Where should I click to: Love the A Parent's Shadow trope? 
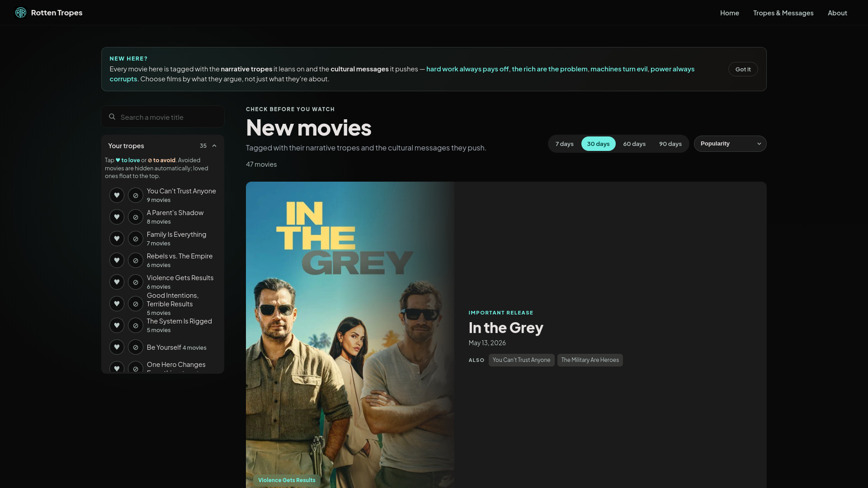(117, 217)
